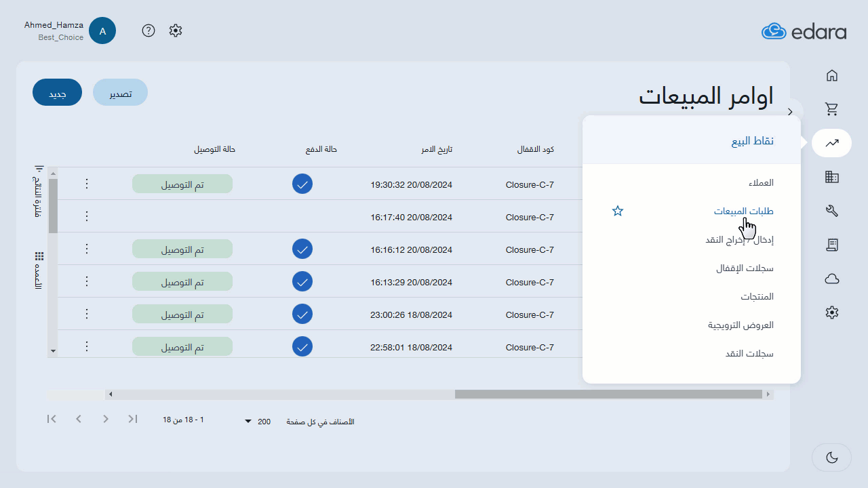This screenshot has height=488, width=868.
Task: Click the جديد button
Action: click(57, 92)
